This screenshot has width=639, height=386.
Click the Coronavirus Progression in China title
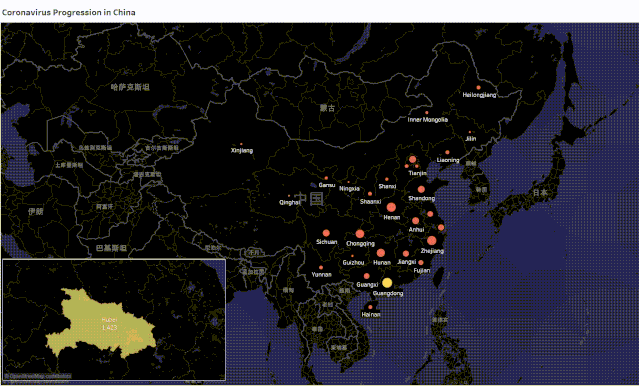coord(68,12)
